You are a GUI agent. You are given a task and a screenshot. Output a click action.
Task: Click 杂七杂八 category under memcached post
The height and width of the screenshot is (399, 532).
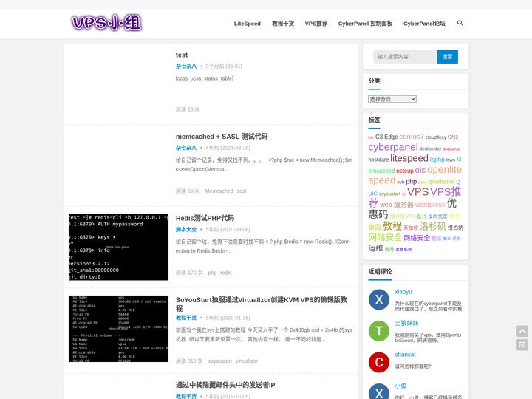(186, 148)
